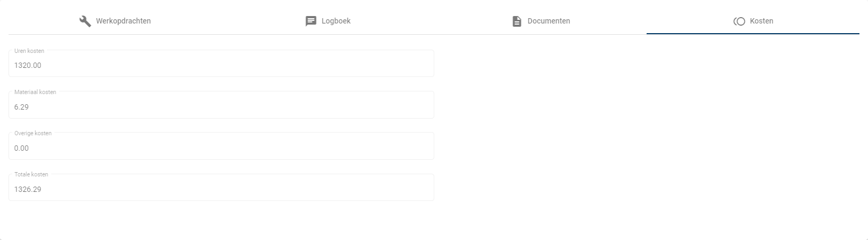Click into the Materiaal kosten field

221,107
